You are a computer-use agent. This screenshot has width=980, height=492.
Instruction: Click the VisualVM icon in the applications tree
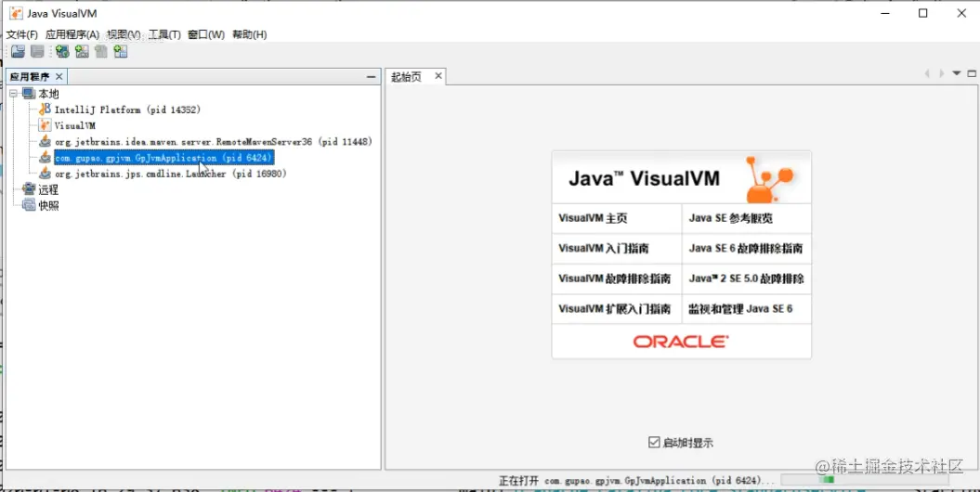[45, 125]
